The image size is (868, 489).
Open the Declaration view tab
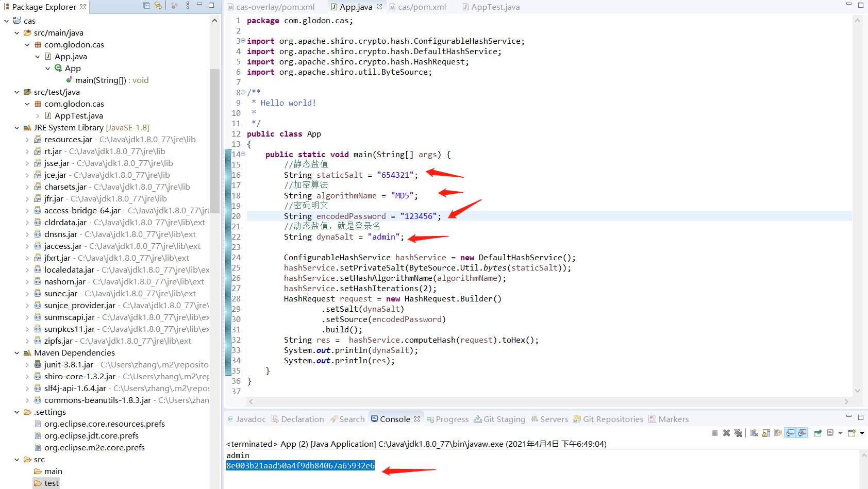pyautogui.click(x=298, y=419)
